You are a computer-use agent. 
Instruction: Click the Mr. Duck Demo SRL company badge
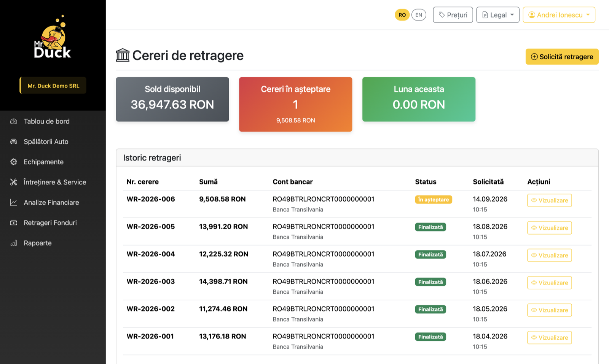click(53, 86)
